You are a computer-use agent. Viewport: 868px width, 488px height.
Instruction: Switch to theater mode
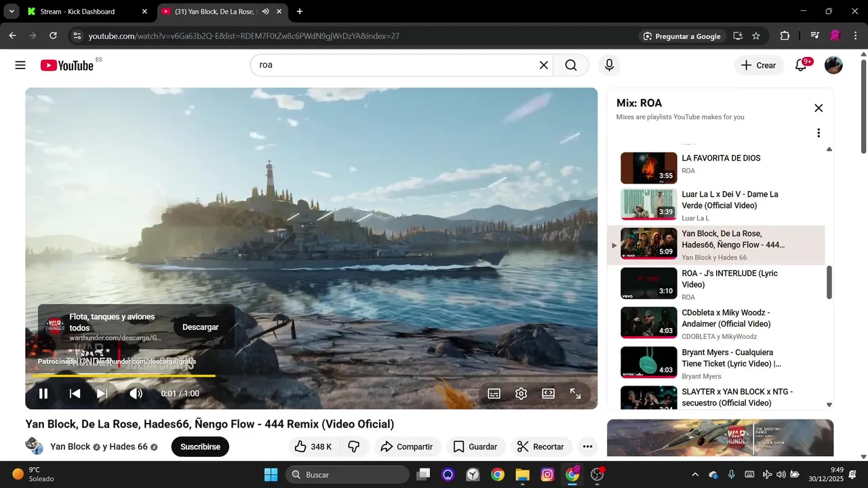point(548,393)
